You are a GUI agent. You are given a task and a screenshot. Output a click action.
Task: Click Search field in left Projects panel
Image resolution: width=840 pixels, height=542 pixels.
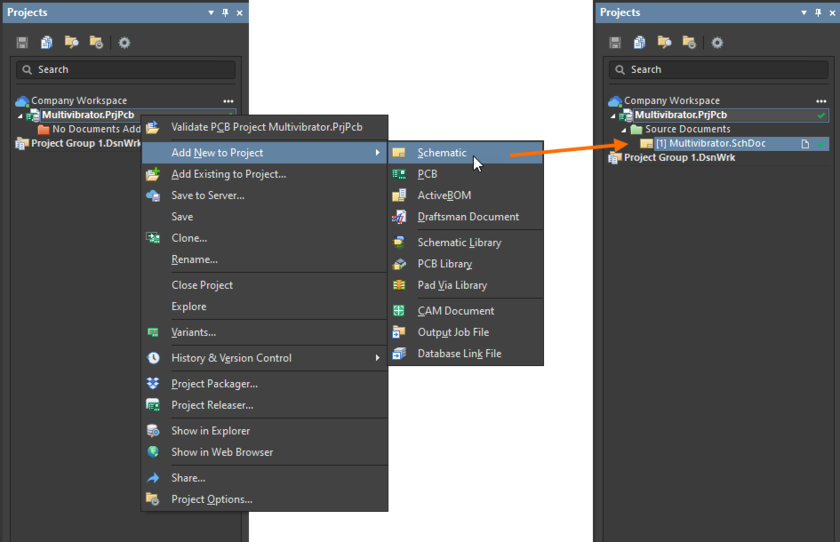click(126, 70)
